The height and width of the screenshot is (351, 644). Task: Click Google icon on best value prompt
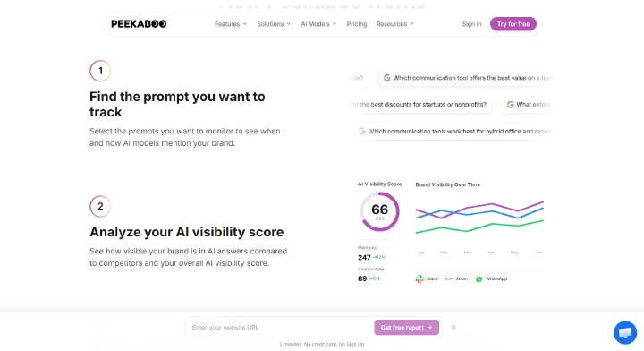pyautogui.click(x=386, y=78)
